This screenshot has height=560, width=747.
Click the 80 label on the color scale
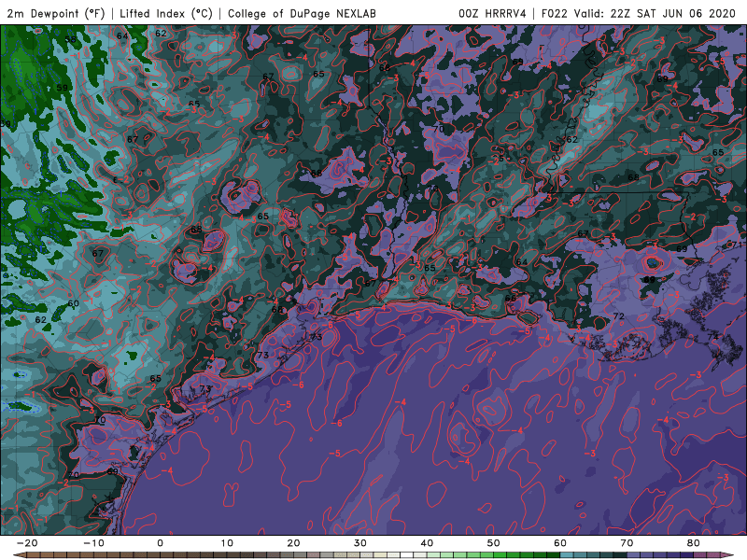(694, 543)
